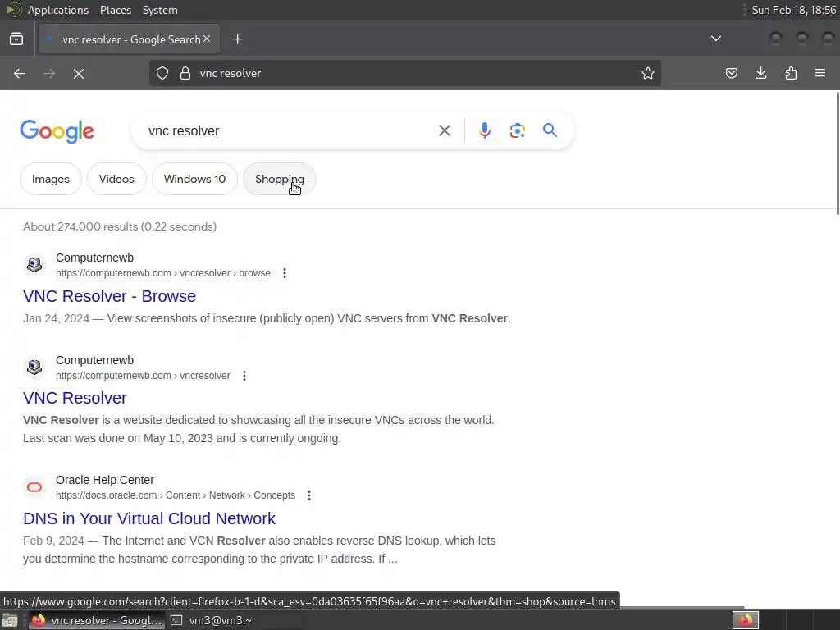Click the Oracle Help Center favicon
Screen dimensions: 840x630
pos(34,487)
